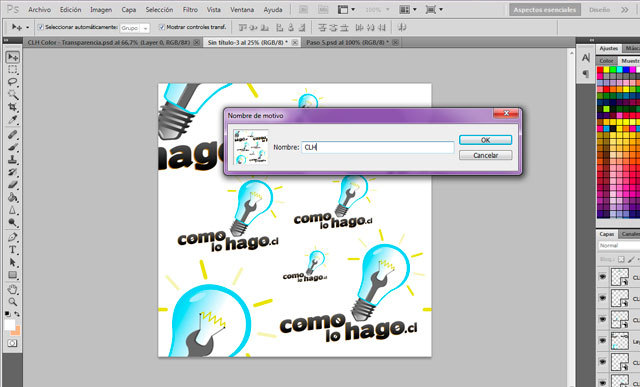Image resolution: width=640 pixels, height=387 pixels.
Task: Launch Bridge from the application bar
Action: coord(304,9)
